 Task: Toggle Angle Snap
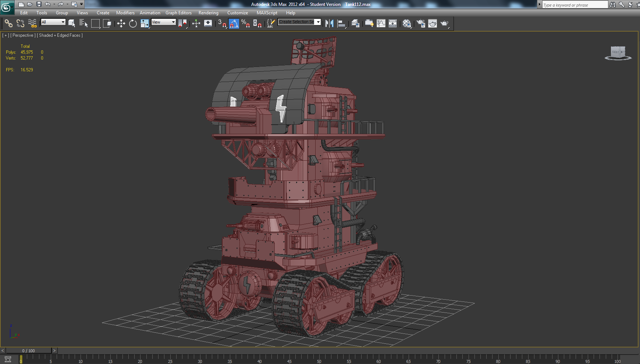click(234, 24)
